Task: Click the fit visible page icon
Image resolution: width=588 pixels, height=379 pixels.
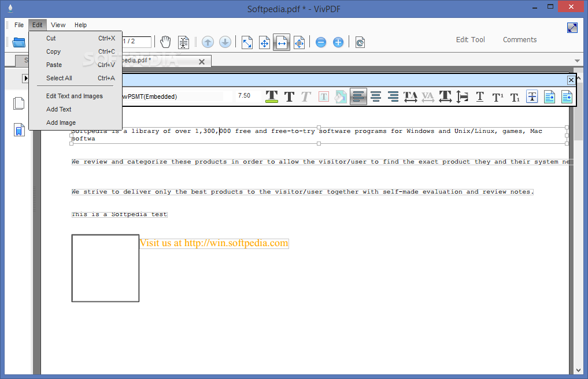Action: click(299, 42)
